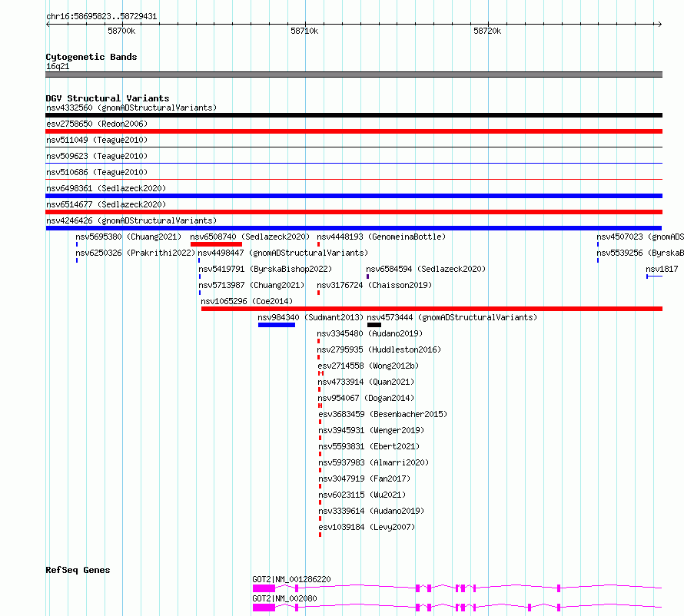Click nsv6508740 (Sedlazeck2020) label
The height and width of the screenshot is (616, 684).
(250, 237)
